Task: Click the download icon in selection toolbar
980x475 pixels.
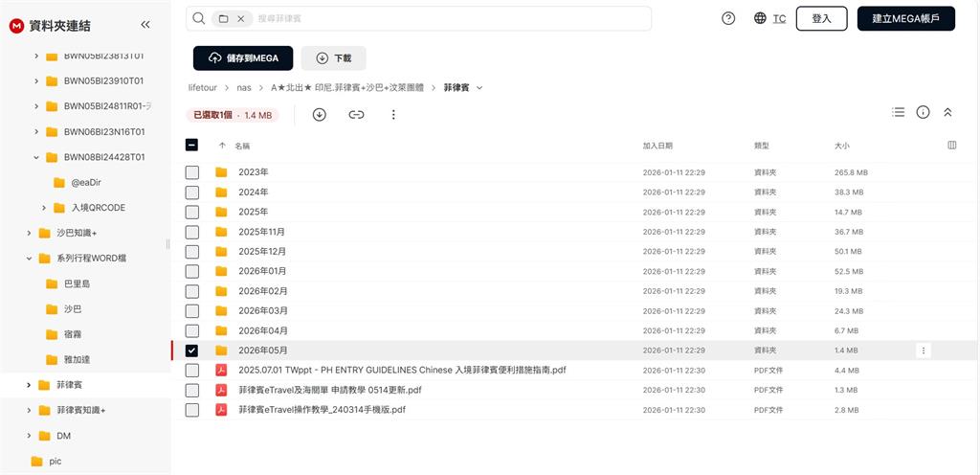Action: pyautogui.click(x=320, y=115)
